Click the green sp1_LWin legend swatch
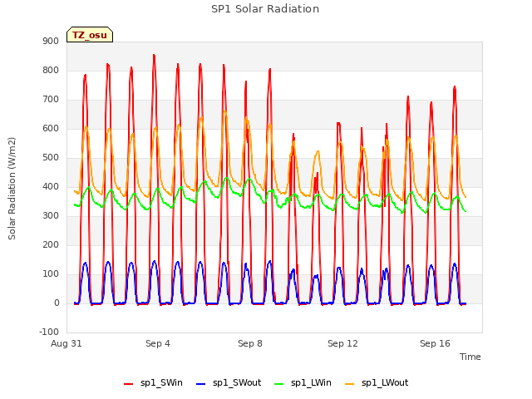The height and width of the screenshot is (399, 532). click(x=278, y=384)
